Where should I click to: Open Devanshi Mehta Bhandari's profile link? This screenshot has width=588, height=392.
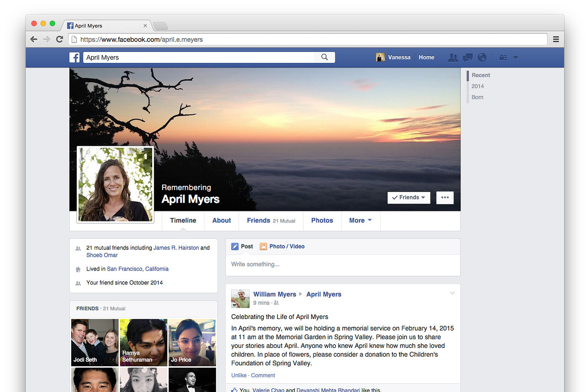[x=328, y=390]
